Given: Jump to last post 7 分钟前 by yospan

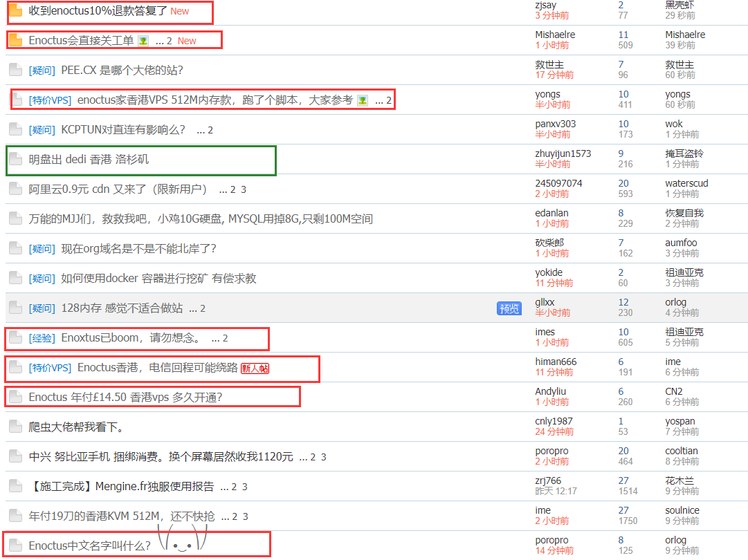Looking at the screenshot, I should tap(682, 432).
